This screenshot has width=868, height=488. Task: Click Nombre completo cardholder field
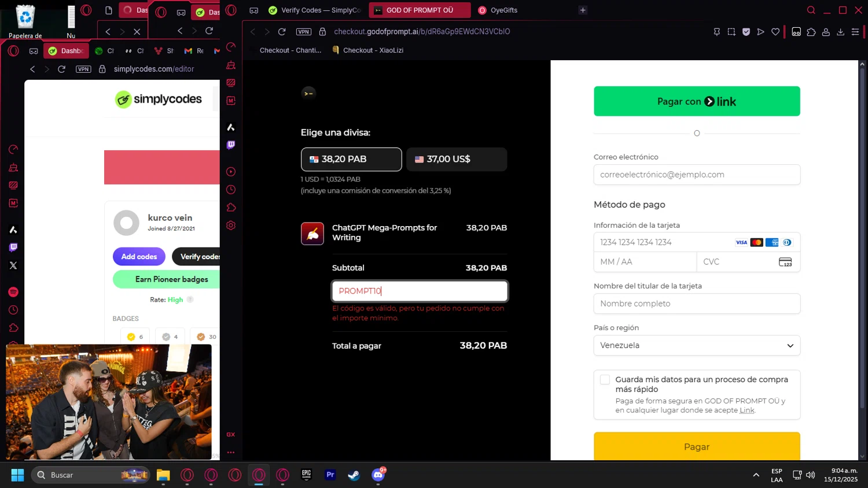pyautogui.click(x=697, y=304)
